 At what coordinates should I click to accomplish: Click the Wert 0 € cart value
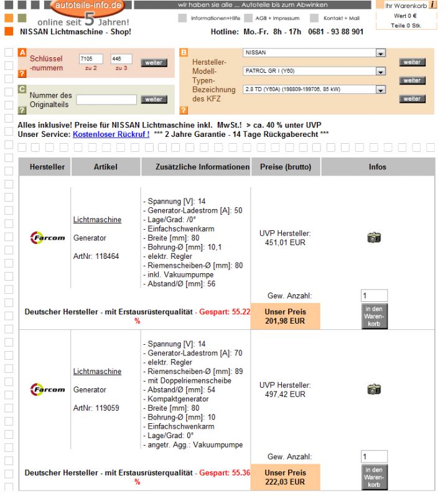click(405, 16)
